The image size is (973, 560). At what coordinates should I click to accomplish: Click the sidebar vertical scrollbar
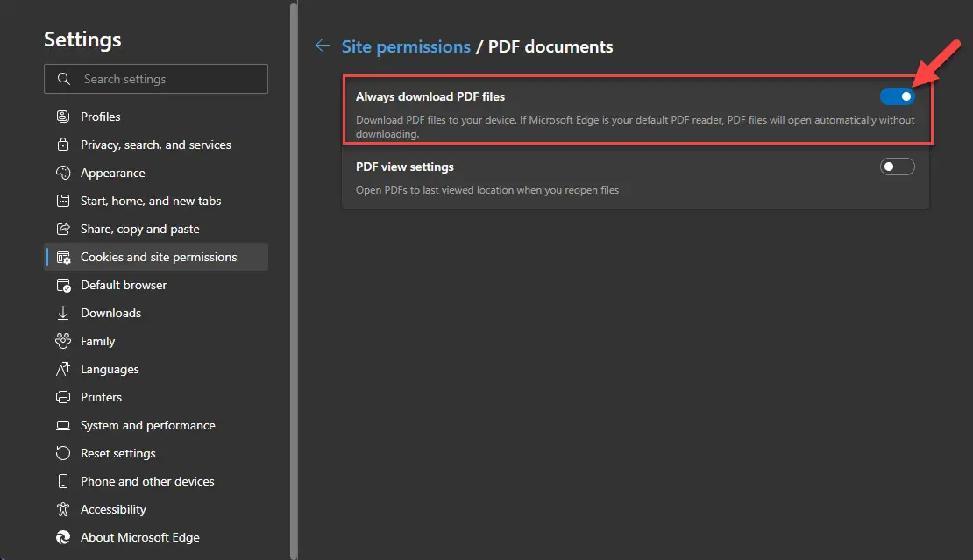294,280
